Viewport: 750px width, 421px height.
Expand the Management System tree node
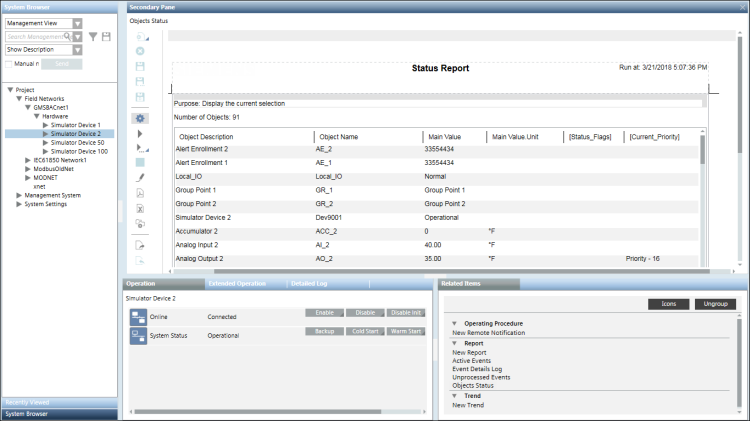tap(19, 195)
